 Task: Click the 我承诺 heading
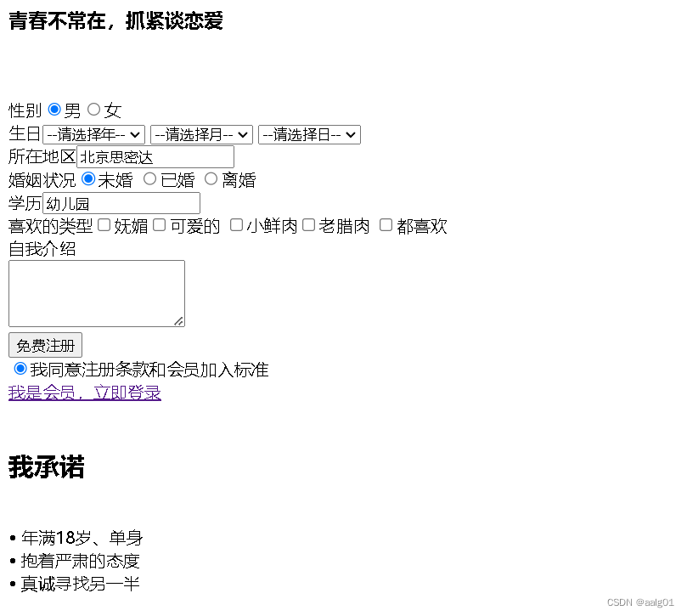click(47, 467)
